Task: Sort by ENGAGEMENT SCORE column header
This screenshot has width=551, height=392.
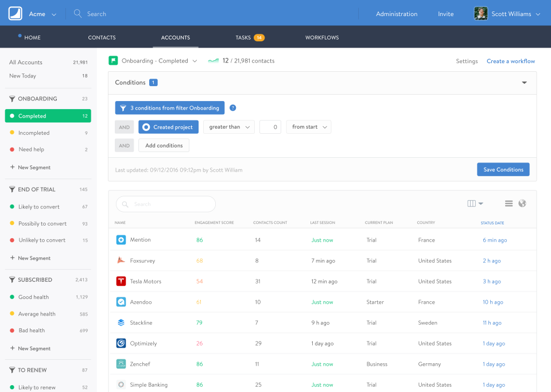Action: point(214,223)
